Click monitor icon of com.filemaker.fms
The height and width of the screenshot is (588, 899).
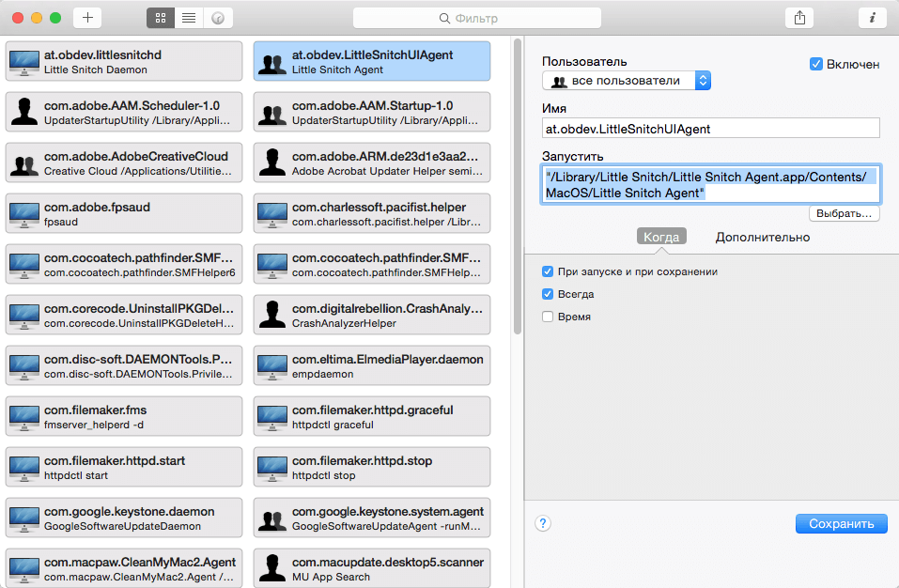coord(24,418)
